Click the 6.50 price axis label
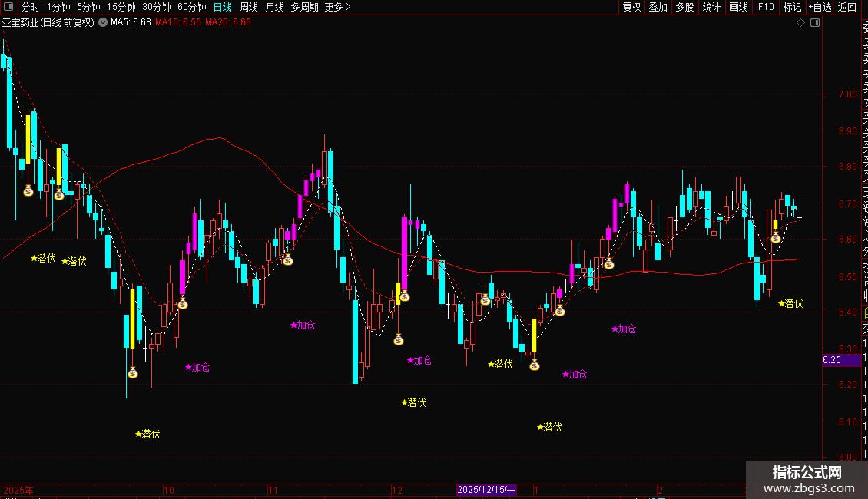The height and width of the screenshot is (499, 868). [847, 276]
